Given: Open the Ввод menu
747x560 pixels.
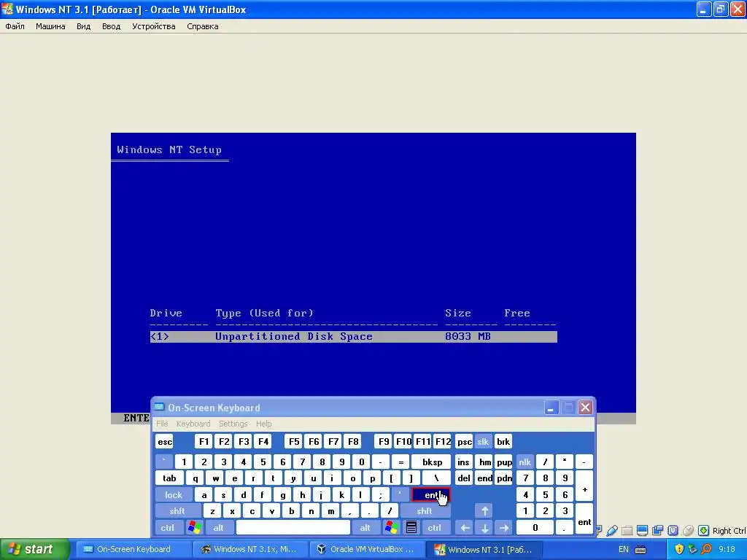Looking at the screenshot, I should pos(111,26).
